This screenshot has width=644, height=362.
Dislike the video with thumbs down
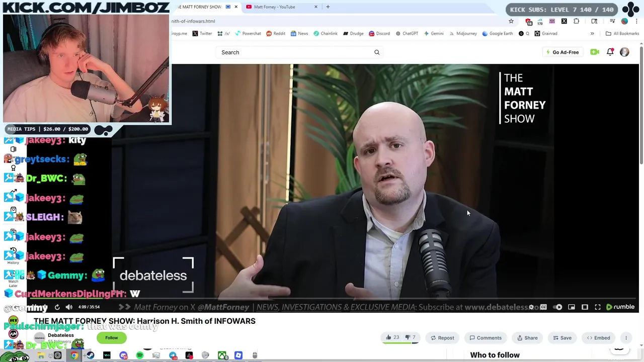pyautogui.click(x=410, y=337)
